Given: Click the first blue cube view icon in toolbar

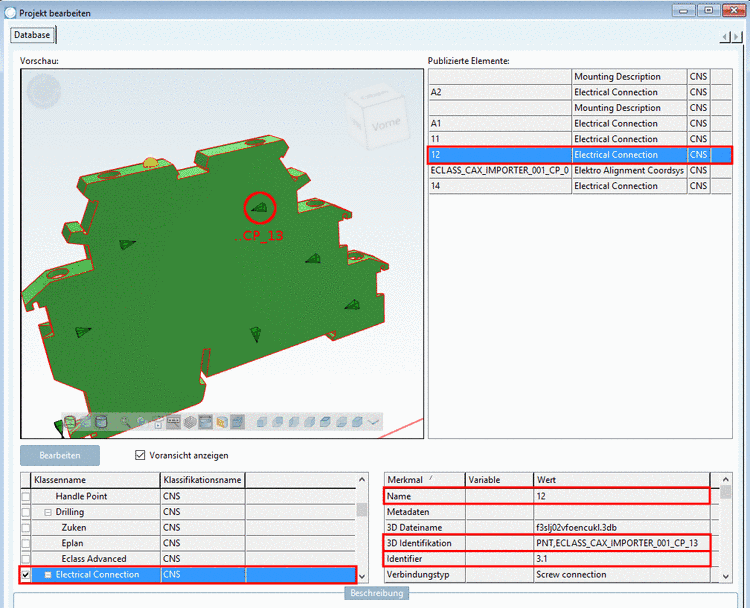Looking at the screenshot, I should point(263,422).
